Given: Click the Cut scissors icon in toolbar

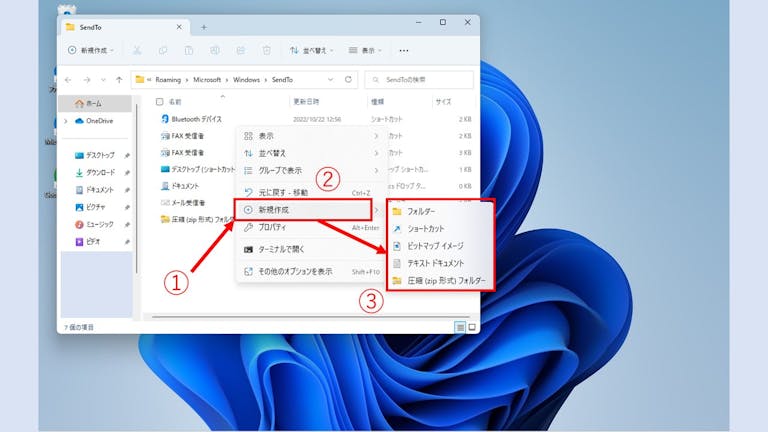Looking at the screenshot, I should 137,50.
